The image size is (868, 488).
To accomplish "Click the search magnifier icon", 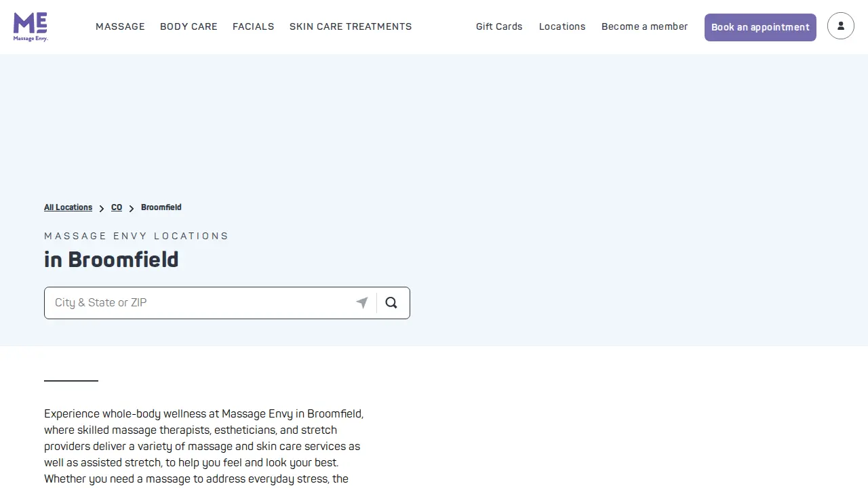I will pyautogui.click(x=391, y=303).
